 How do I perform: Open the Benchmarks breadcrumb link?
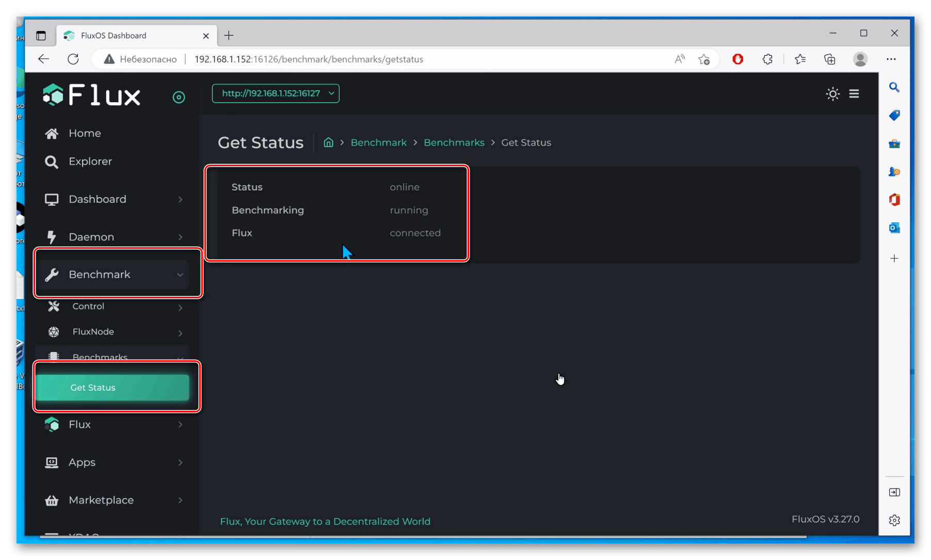click(454, 143)
